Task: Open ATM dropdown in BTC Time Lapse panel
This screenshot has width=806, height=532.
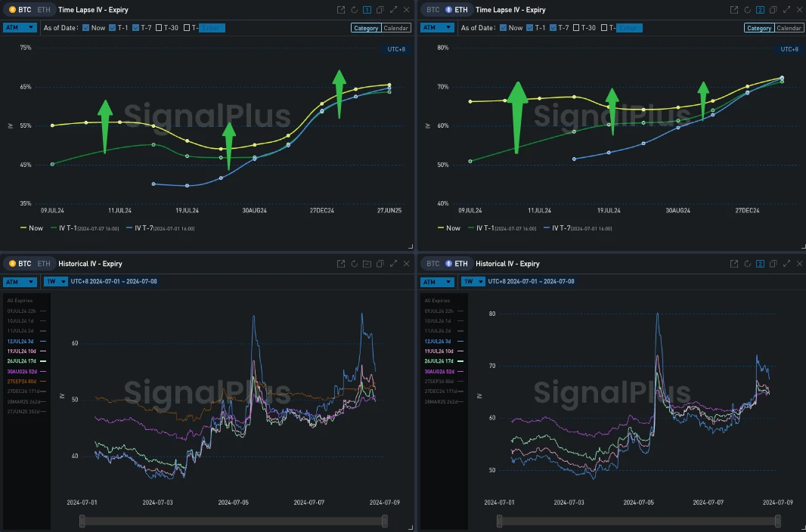Action: click(x=20, y=27)
